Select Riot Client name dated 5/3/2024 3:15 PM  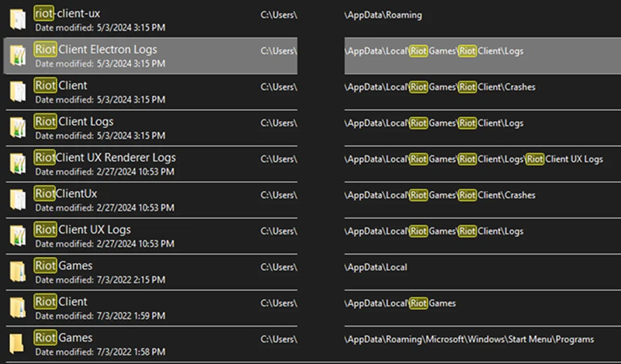pos(61,85)
